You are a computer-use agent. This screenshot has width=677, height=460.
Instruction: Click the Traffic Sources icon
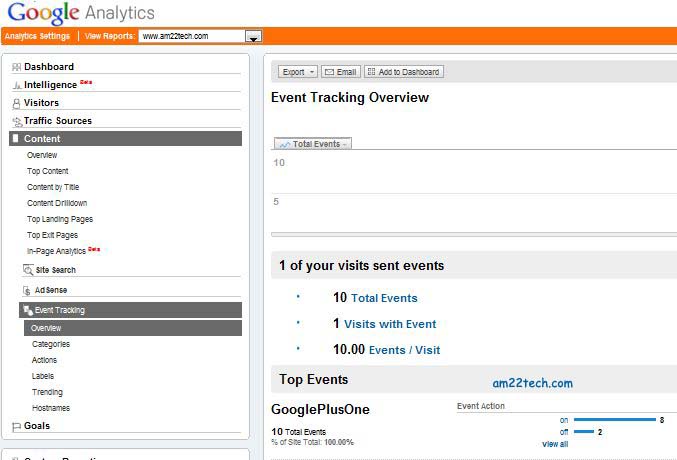[x=17, y=122]
